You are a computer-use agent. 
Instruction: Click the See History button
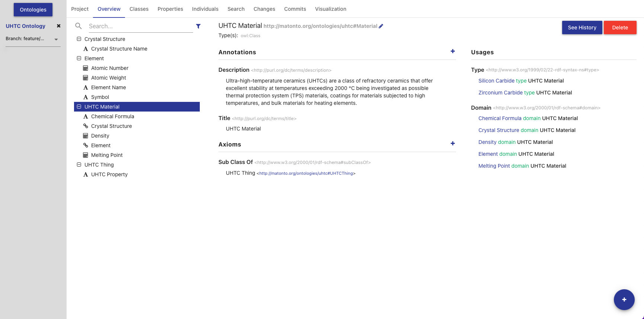pyautogui.click(x=582, y=28)
